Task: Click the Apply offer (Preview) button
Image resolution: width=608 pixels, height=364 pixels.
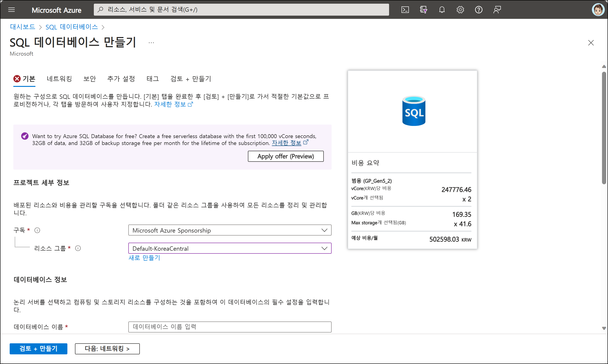Action: coord(285,156)
